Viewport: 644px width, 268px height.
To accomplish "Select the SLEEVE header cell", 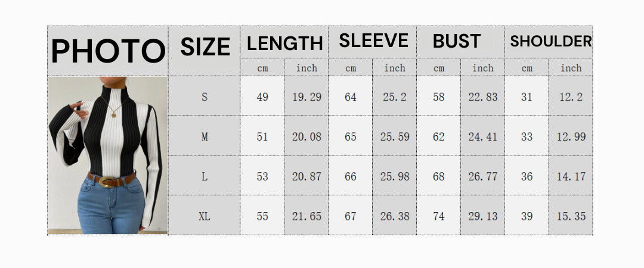I will pyautogui.click(x=373, y=41).
